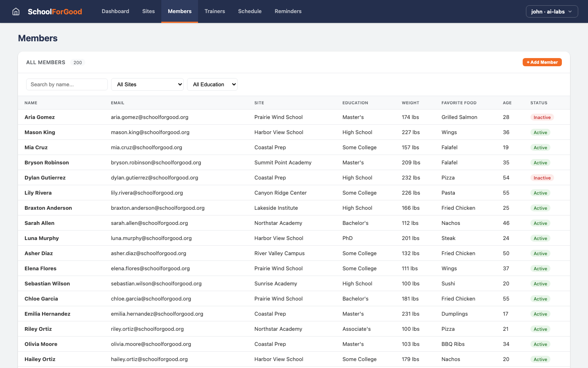Screen dimensions: 588x368
Task: Navigate to the Dashboard tab
Action: pyautogui.click(x=115, y=11)
